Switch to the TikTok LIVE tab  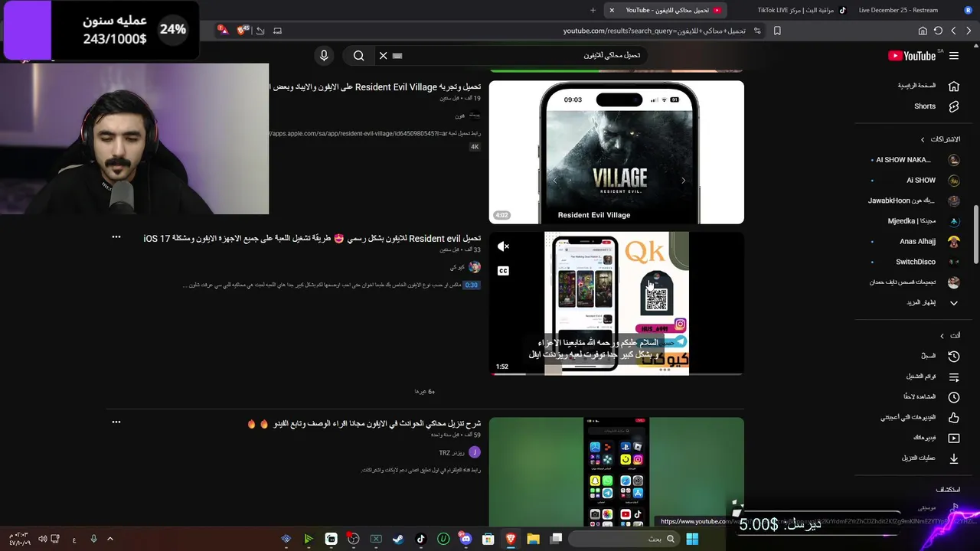[x=802, y=10]
